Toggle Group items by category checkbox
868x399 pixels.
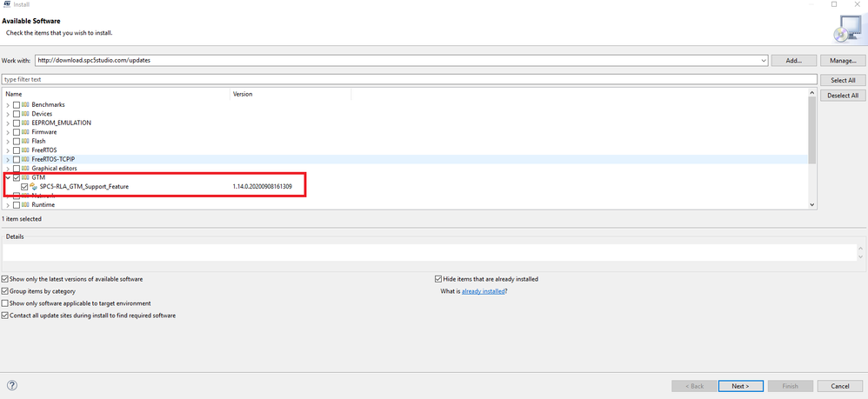[5, 291]
